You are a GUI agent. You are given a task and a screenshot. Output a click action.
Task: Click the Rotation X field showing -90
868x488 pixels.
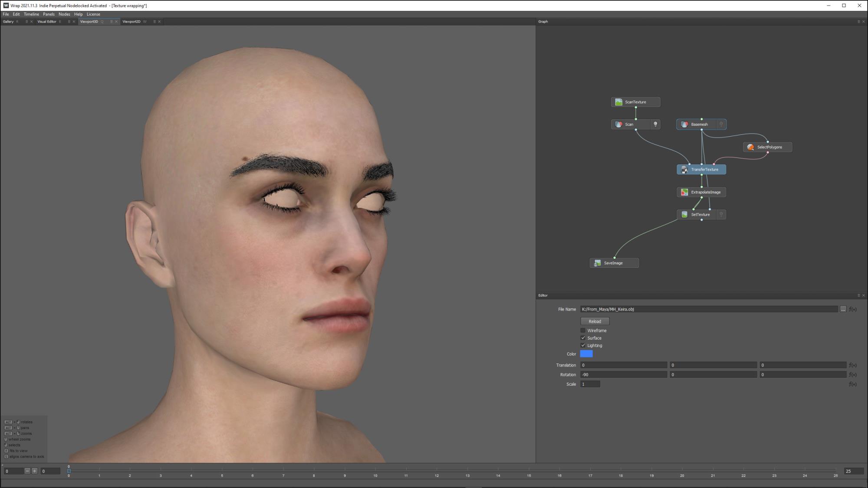pos(624,375)
